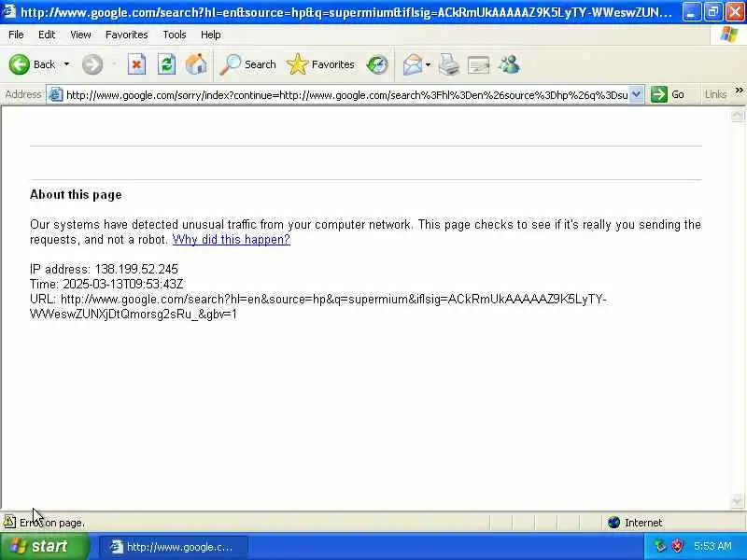Minimize the Internet Explorer window
747x560 pixels.
point(691,11)
